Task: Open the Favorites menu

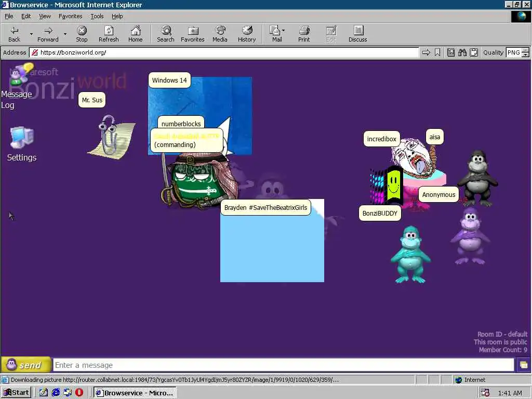Action: coord(70,16)
